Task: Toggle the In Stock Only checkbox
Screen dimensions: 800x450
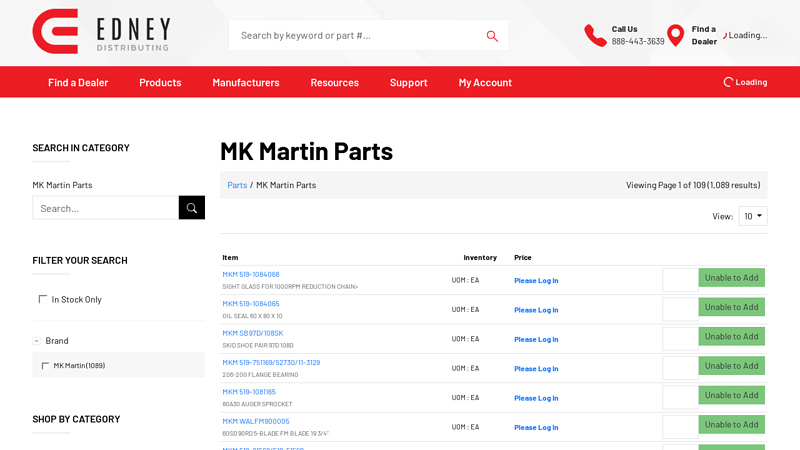Action: 43,299
